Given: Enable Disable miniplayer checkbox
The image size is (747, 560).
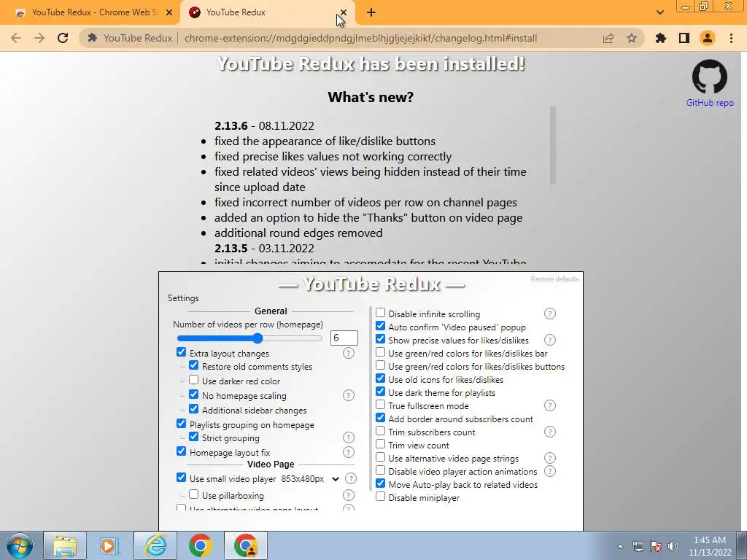Looking at the screenshot, I should (380, 497).
